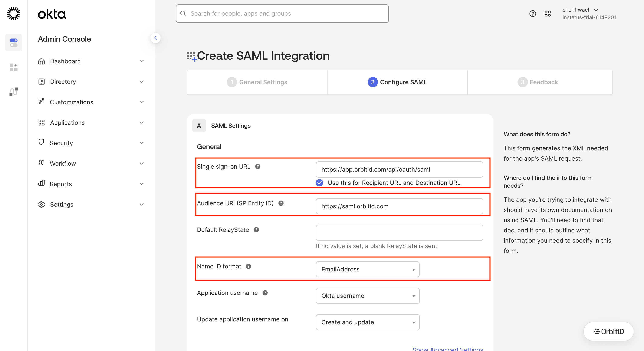Click the help icon beside Name ID format
The width and height of the screenshot is (644, 351).
pos(248,266)
